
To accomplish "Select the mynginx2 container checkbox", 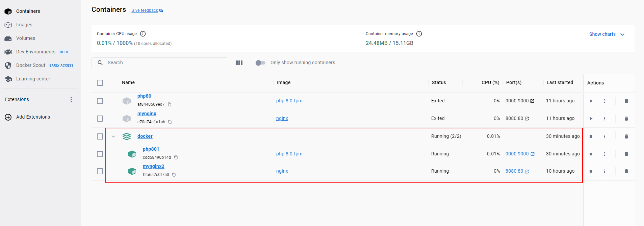I will click(100, 171).
